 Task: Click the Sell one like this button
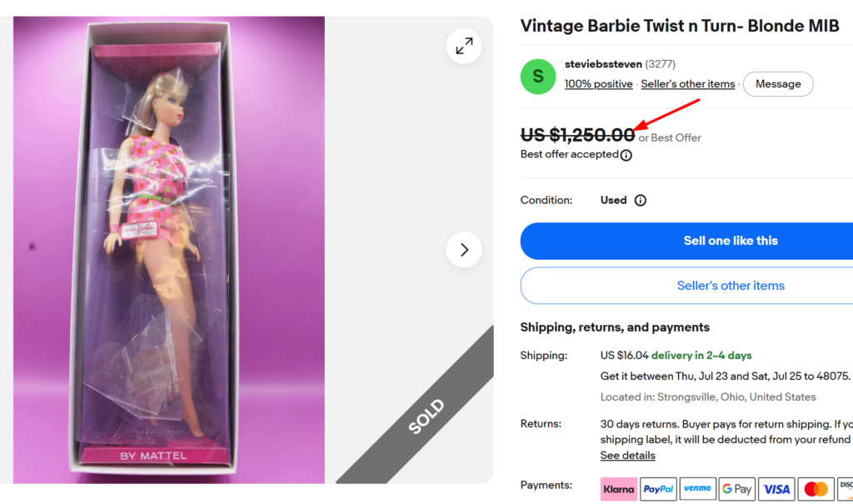click(686, 241)
